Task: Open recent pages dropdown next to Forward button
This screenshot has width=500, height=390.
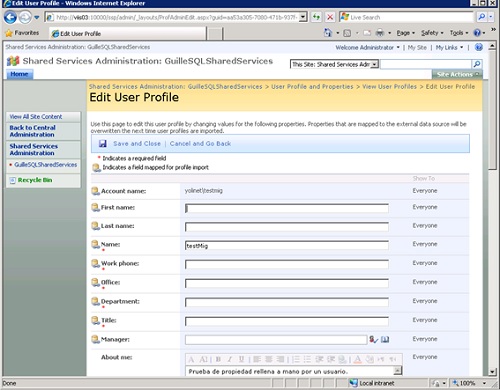Action: pos(36,17)
